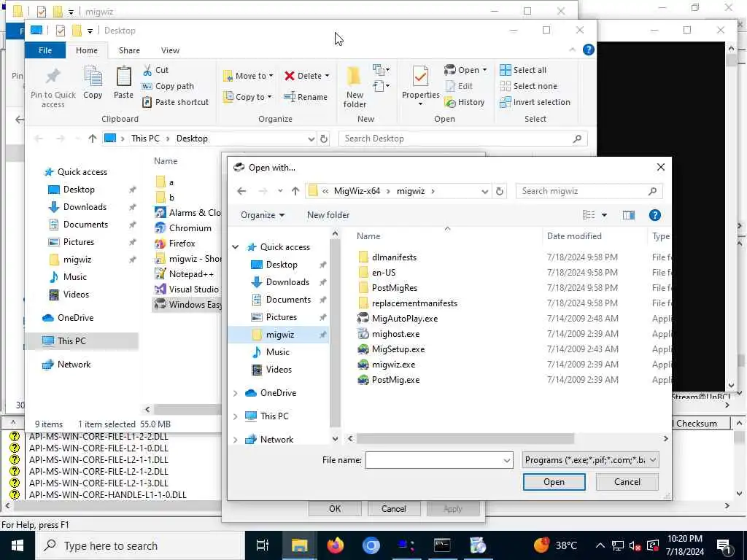
Task: Open the Organize menu in dialog
Action: (x=263, y=215)
